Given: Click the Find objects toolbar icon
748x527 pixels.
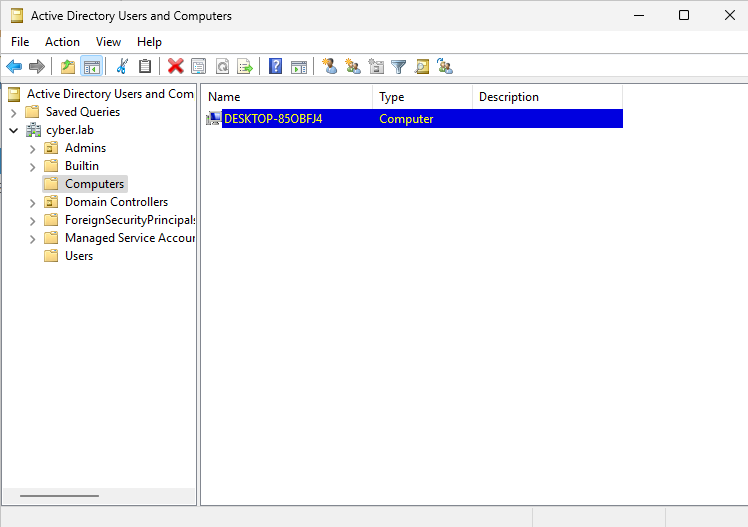Looking at the screenshot, I should click(422, 67).
